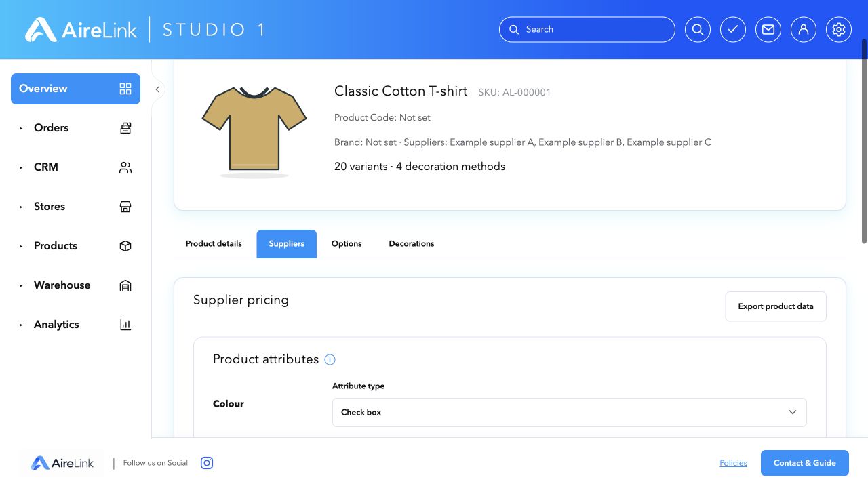Switch to the Options tab

coord(347,244)
